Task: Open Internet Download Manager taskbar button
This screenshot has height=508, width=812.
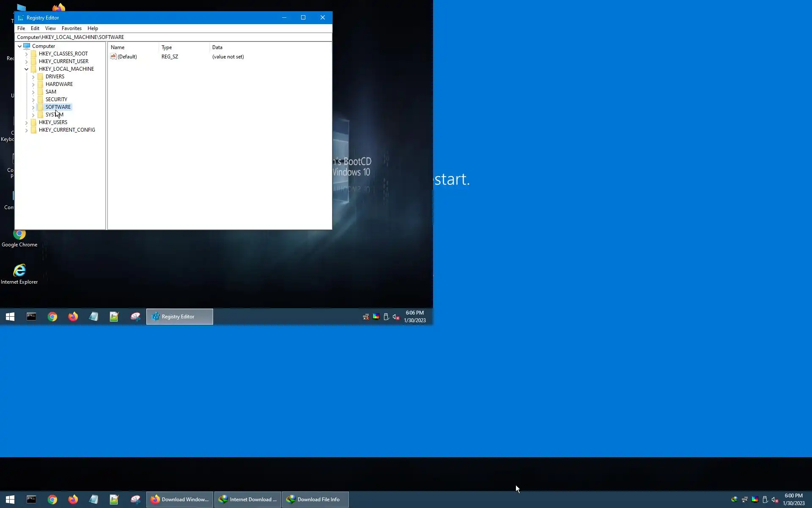Action: (x=247, y=500)
